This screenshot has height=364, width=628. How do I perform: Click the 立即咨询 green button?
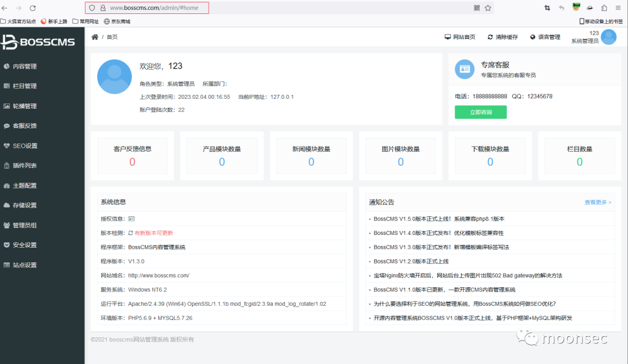coord(481,112)
